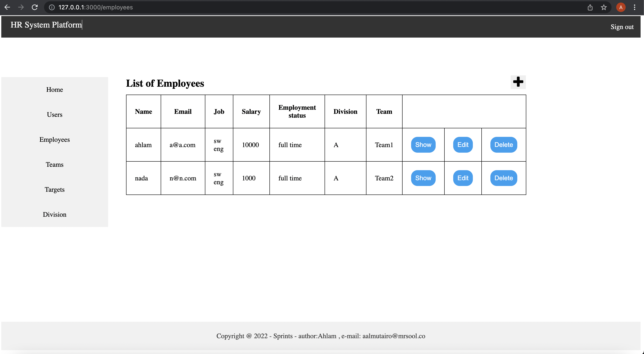Open the Chrome three-dot menu
The width and height of the screenshot is (644, 354).
[x=634, y=7]
